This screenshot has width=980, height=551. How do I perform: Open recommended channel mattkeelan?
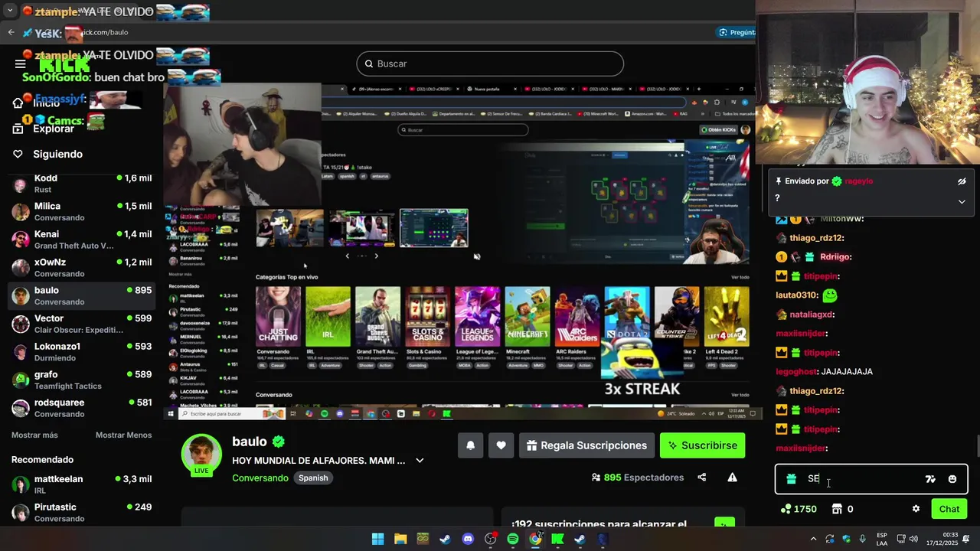(82, 484)
